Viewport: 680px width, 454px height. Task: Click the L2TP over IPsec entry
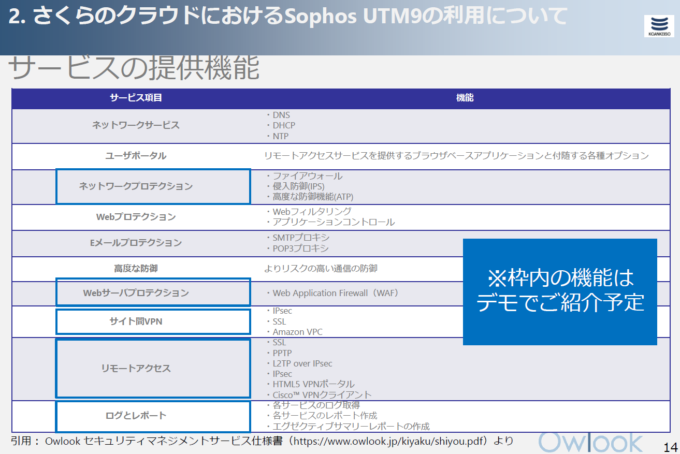pos(302,363)
